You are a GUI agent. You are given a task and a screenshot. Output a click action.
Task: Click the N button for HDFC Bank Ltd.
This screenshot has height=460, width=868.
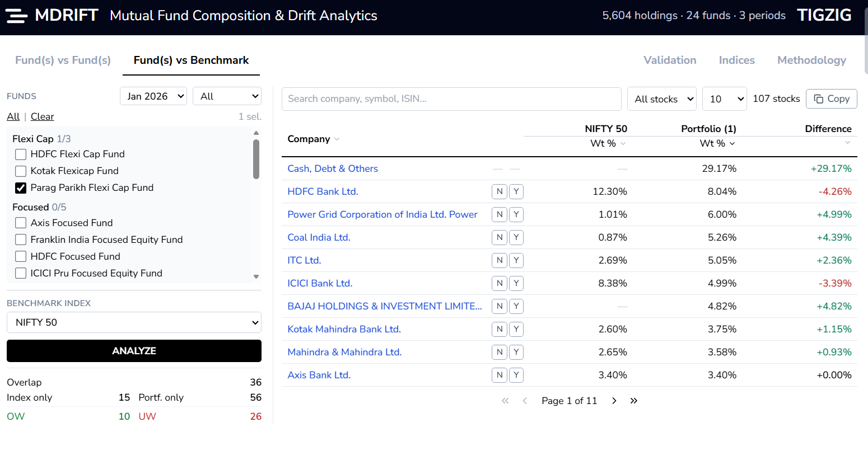(x=500, y=191)
